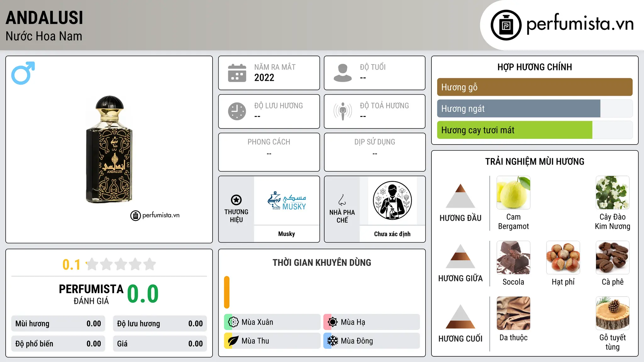Click the person icon beside Độ Tuổi
Image resolution: width=644 pixels, height=362 pixels.
[x=343, y=73]
